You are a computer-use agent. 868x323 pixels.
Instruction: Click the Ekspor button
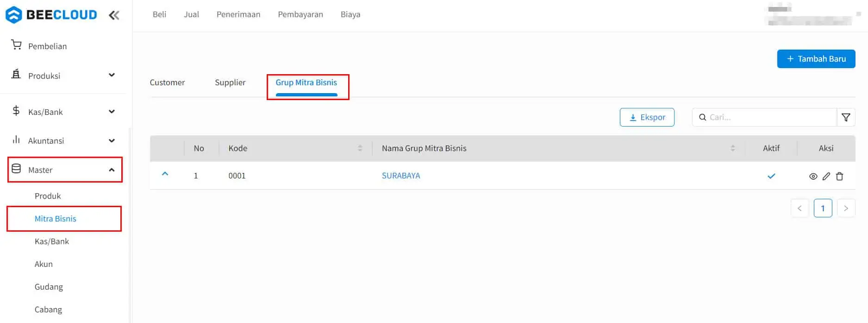point(647,117)
